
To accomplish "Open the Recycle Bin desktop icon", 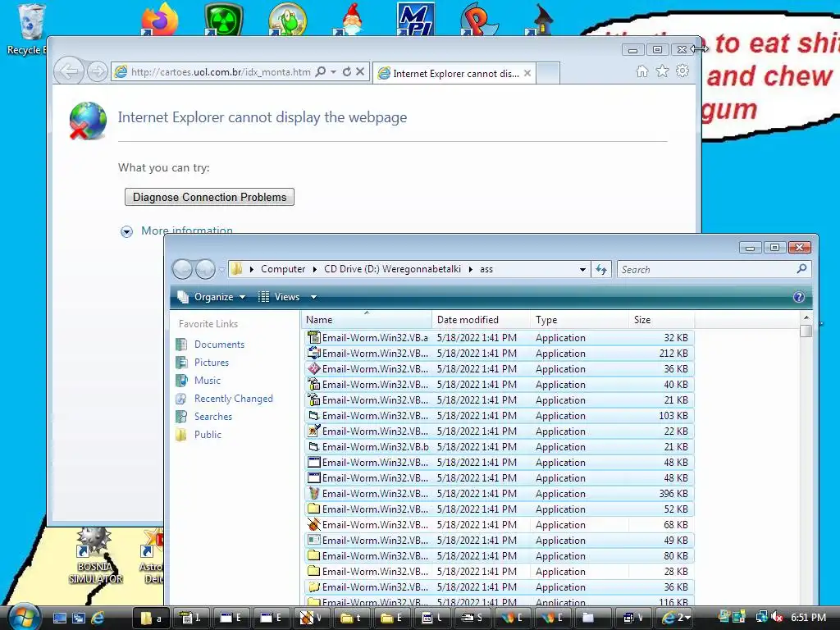I will [28, 28].
